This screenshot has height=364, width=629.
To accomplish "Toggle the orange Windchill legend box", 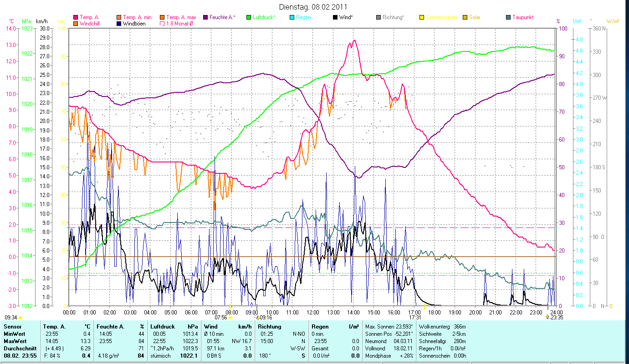I will [76, 23].
